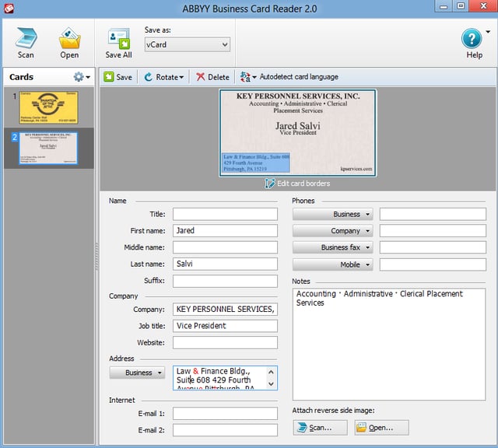The height and width of the screenshot is (448, 498).
Task: Open the Business phone type dropdown
Action: [332, 215]
